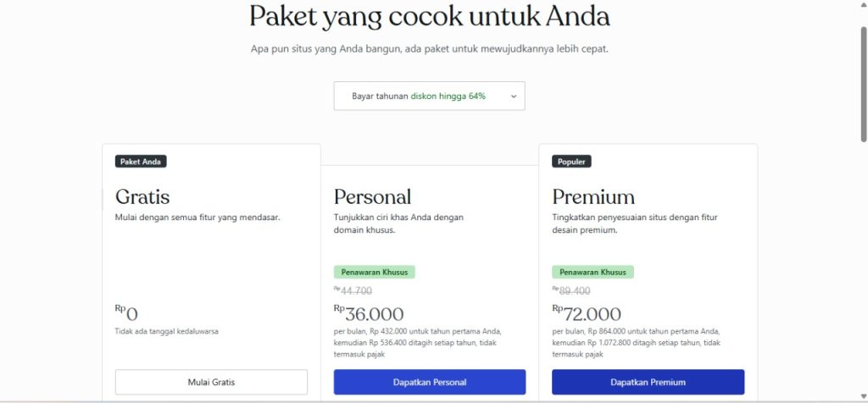Click the "Paket Anda" badge
The image size is (868, 403).
[141, 161]
